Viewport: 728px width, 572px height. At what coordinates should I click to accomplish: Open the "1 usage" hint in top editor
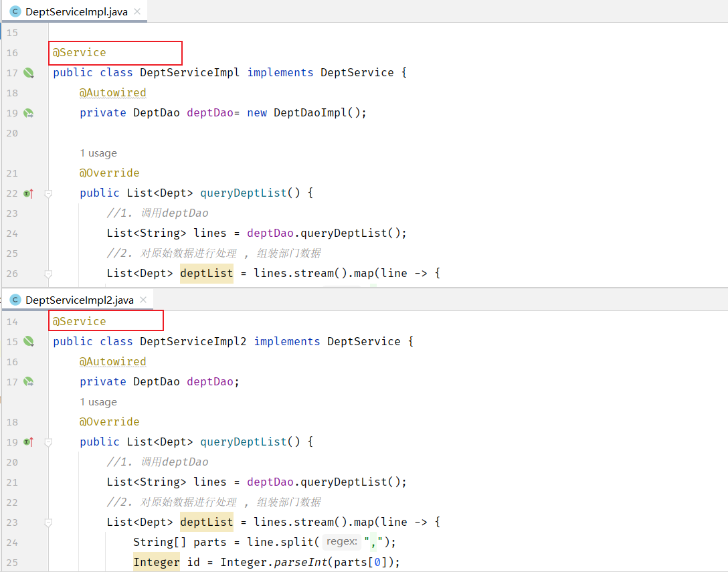click(98, 153)
